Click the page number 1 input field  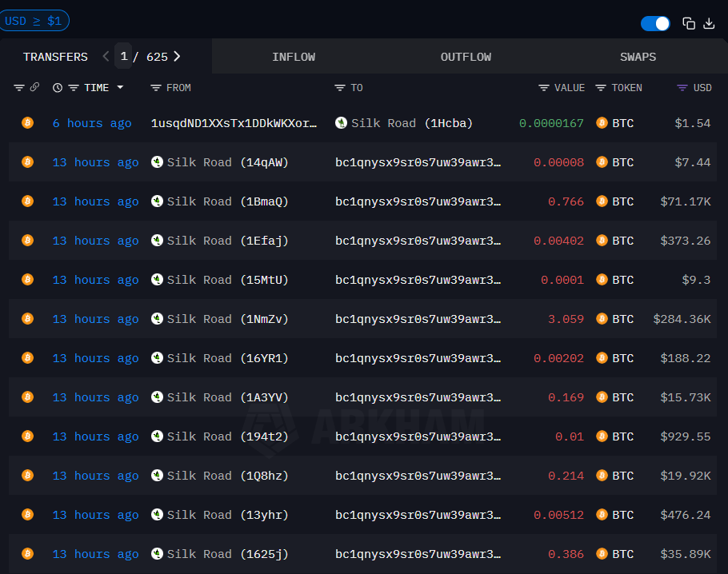point(123,57)
